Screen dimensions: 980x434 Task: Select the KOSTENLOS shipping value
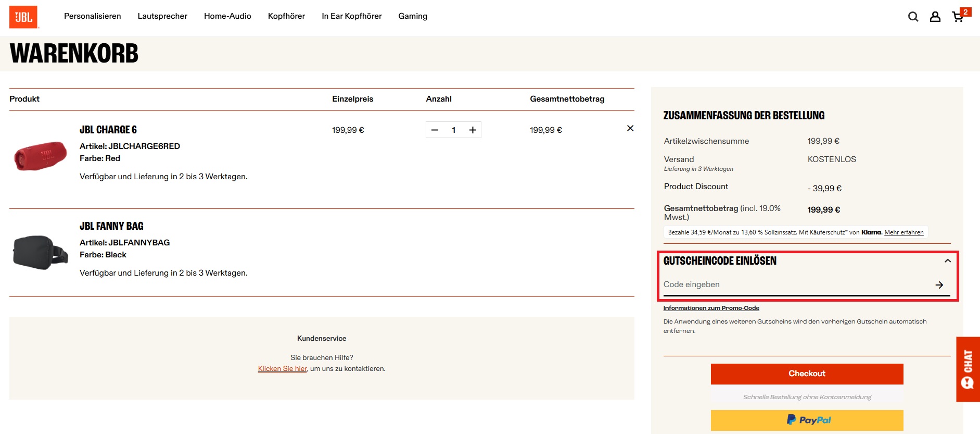[x=832, y=159]
